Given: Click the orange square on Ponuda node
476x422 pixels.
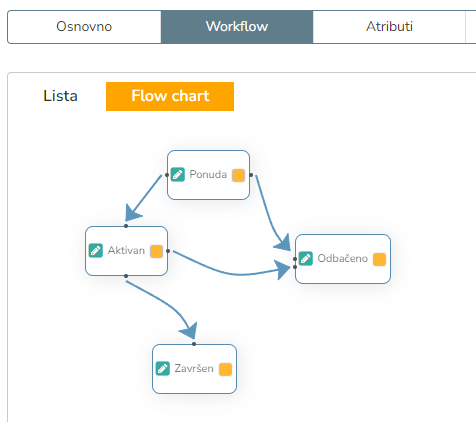Looking at the screenshot, I should pyautogui.click(x=238, y=175).
